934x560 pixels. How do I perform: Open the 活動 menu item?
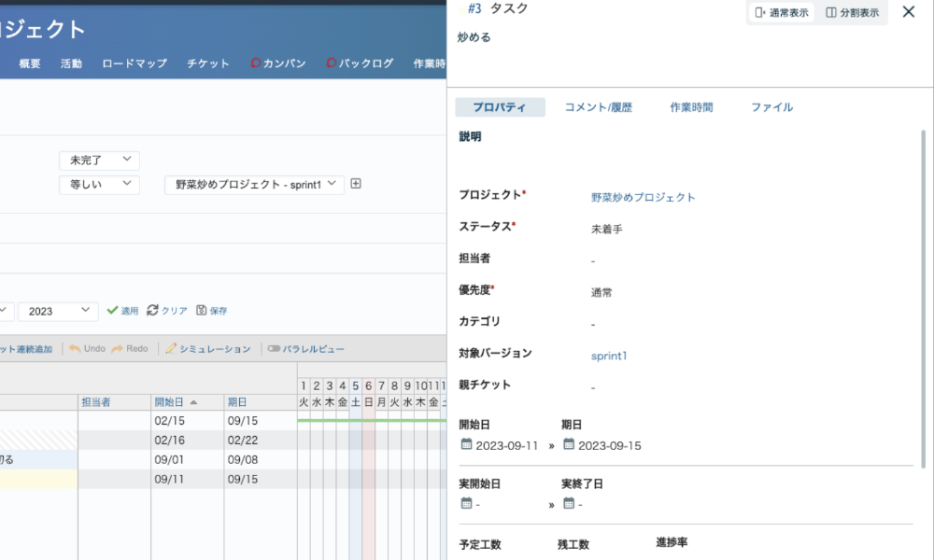[72, 63]
